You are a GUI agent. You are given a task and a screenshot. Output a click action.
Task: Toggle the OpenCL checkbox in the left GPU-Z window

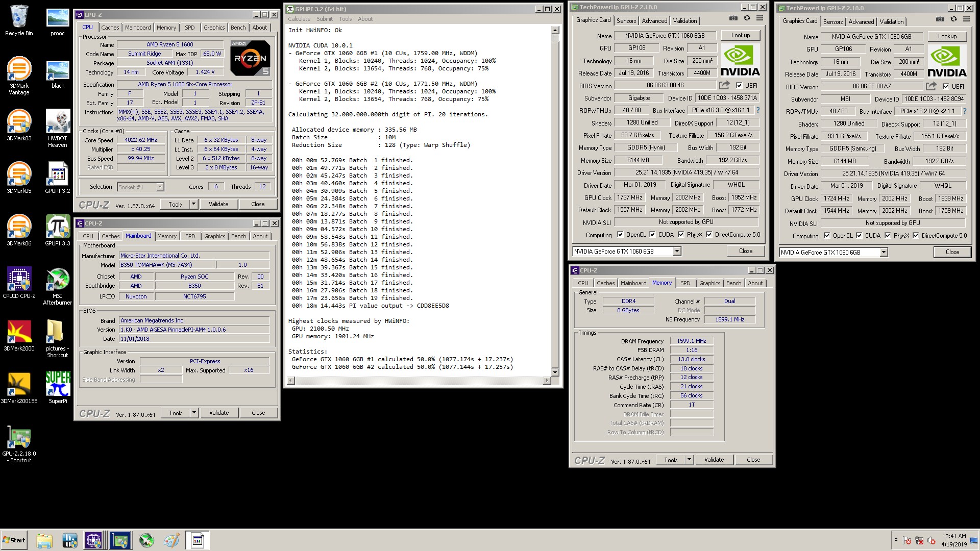620,235
